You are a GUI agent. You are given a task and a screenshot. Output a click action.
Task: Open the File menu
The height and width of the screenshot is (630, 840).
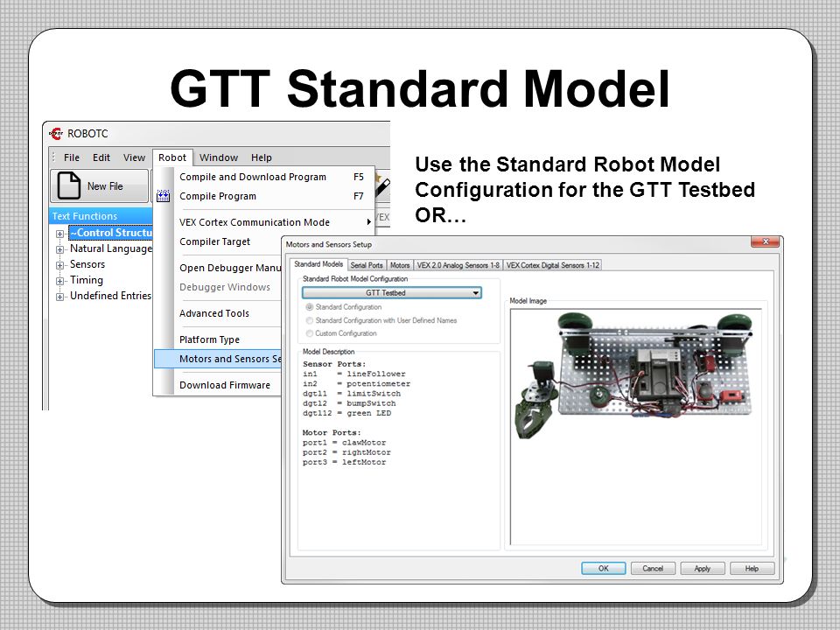(x=71, y=157)
